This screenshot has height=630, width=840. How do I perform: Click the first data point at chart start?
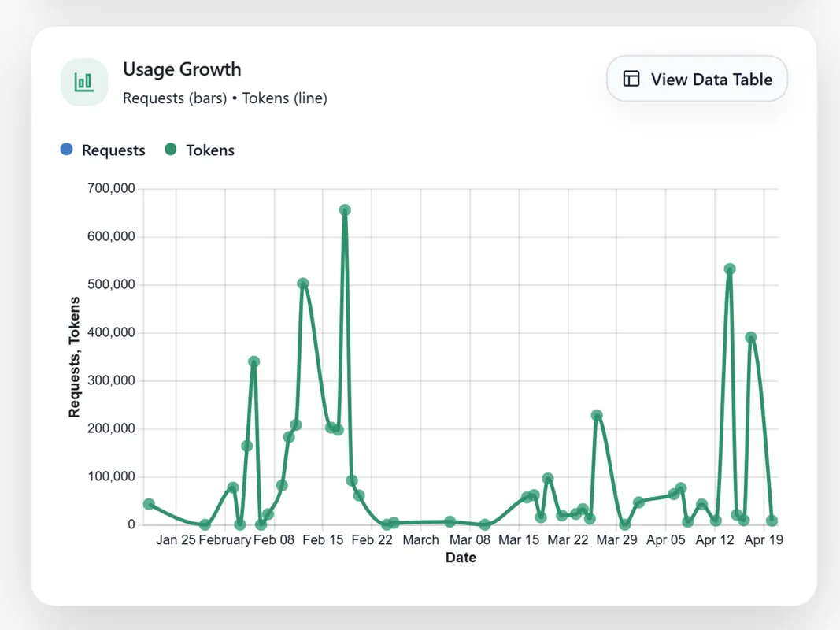149,504
